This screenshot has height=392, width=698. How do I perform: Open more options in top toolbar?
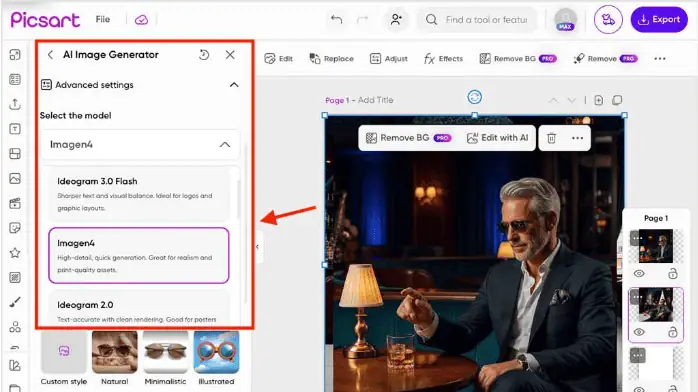pos(660,59)
